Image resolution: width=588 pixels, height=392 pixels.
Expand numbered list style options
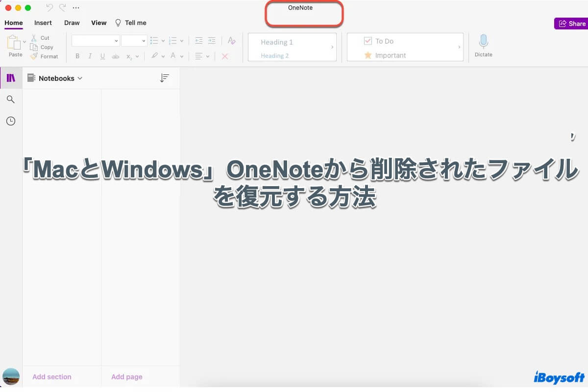[x=182, y=41]
